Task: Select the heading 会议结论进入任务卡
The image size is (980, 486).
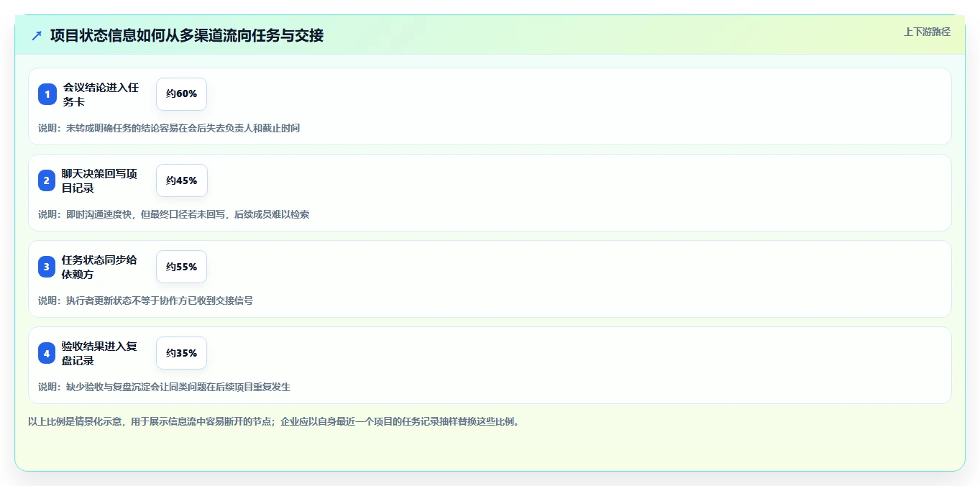Action: click(x=101, y=94)
